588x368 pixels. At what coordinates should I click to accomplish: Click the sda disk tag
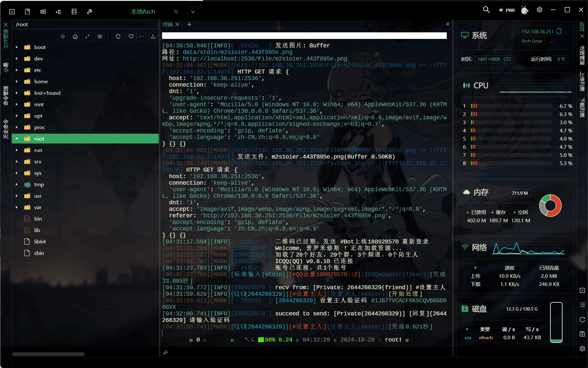coord(468,338)
